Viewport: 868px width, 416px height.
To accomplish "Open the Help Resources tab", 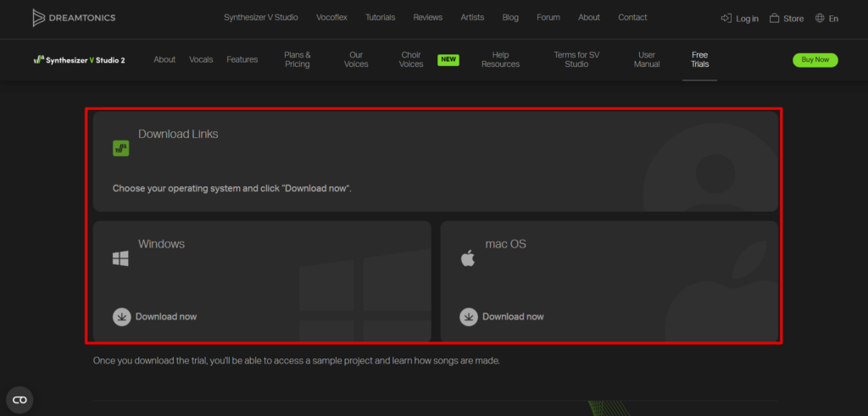I will 500,60.
